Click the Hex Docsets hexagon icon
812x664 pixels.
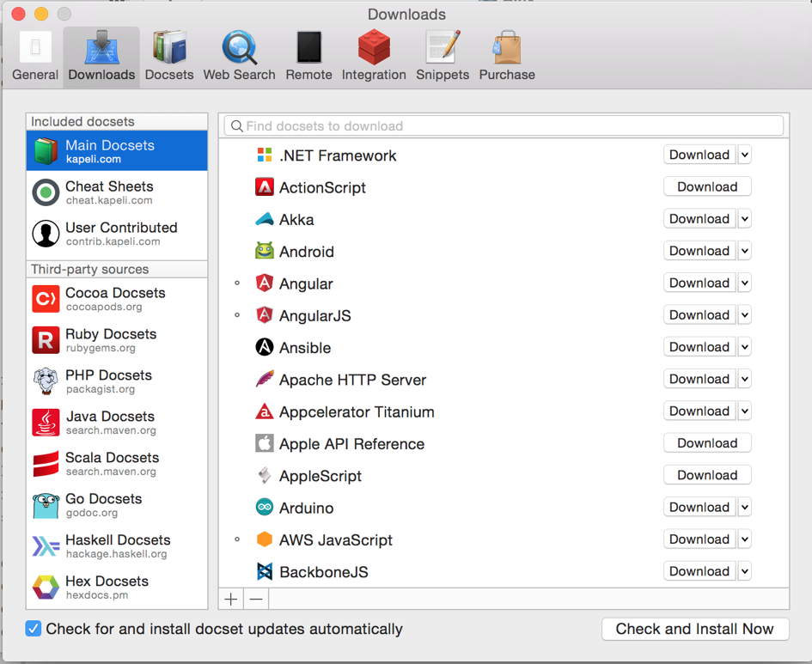coord(46,588)
